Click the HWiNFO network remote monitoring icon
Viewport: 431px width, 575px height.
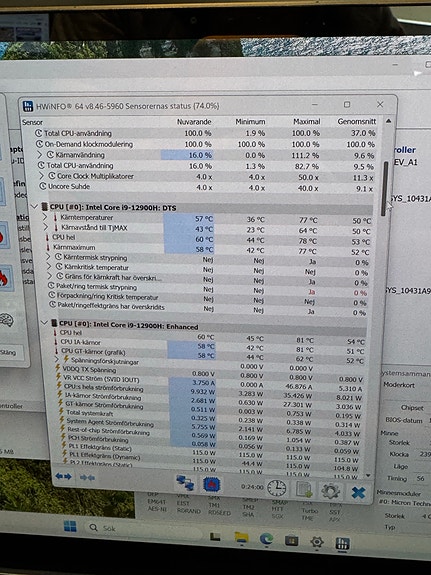coord(185,483)
